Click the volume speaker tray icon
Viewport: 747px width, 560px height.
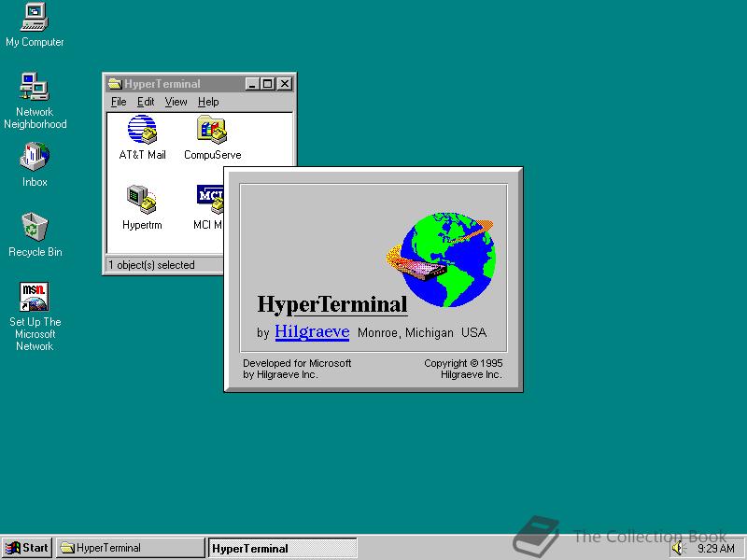coord(678,549)
